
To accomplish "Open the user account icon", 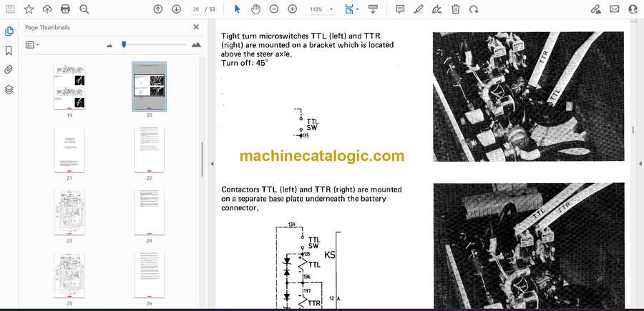I will 633,9.
